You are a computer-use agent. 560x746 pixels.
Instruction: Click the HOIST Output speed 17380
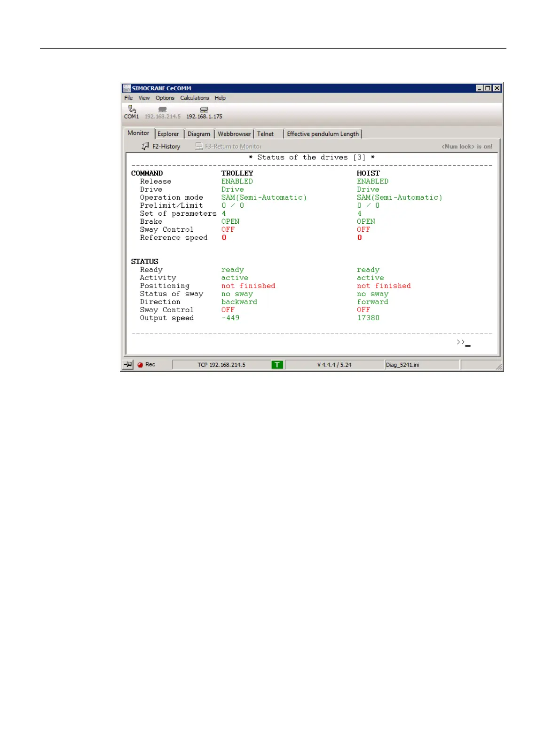coord(368,318)
